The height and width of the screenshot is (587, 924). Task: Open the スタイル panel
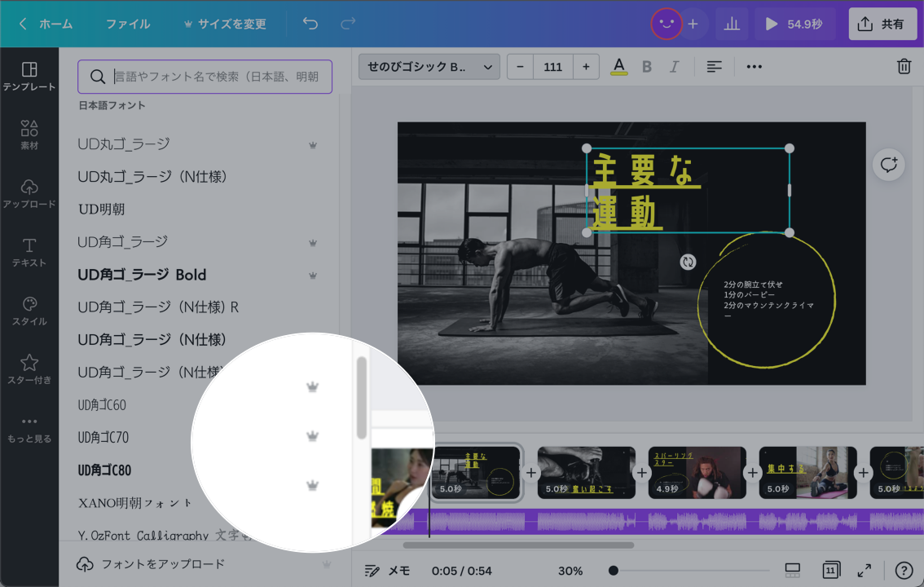tap(29, 311)
